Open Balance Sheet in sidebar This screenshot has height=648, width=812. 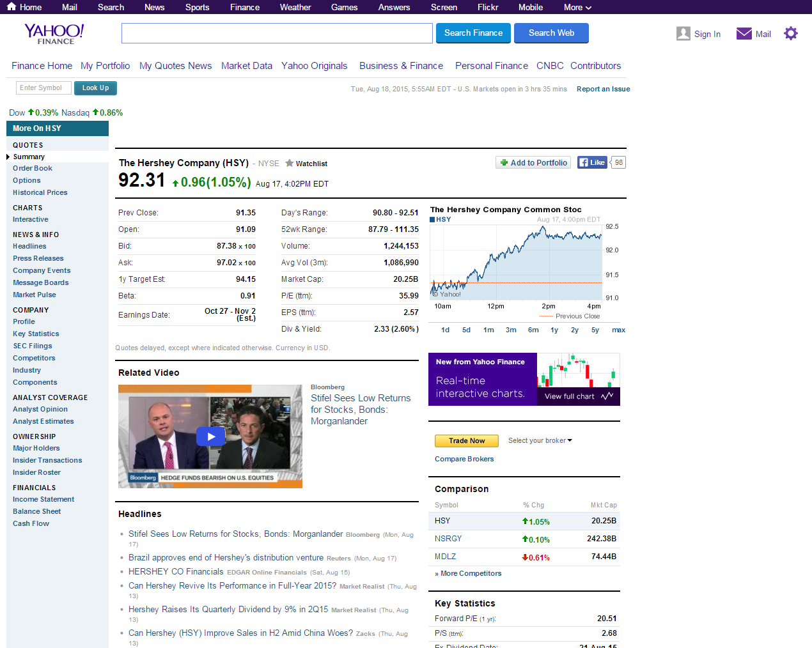click(36, 511)
